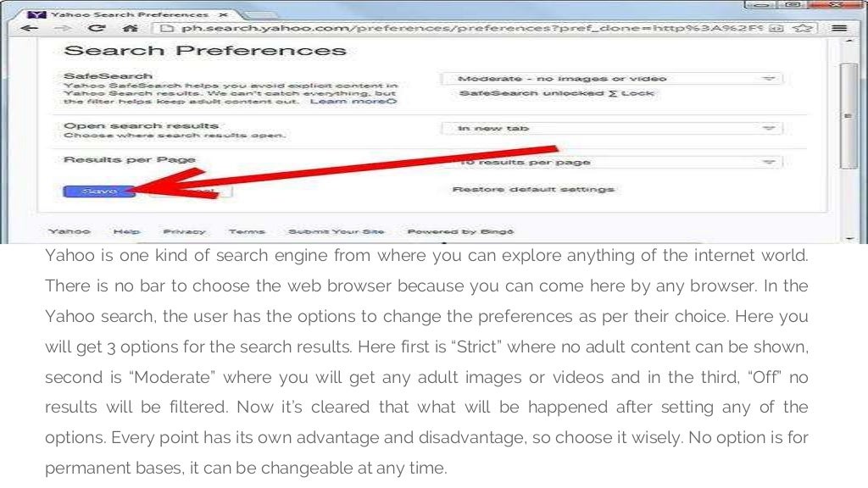Click the SafeSearch Lock link
The height and width of the screenshot is (488, 868).
click(x=637, y=93)
